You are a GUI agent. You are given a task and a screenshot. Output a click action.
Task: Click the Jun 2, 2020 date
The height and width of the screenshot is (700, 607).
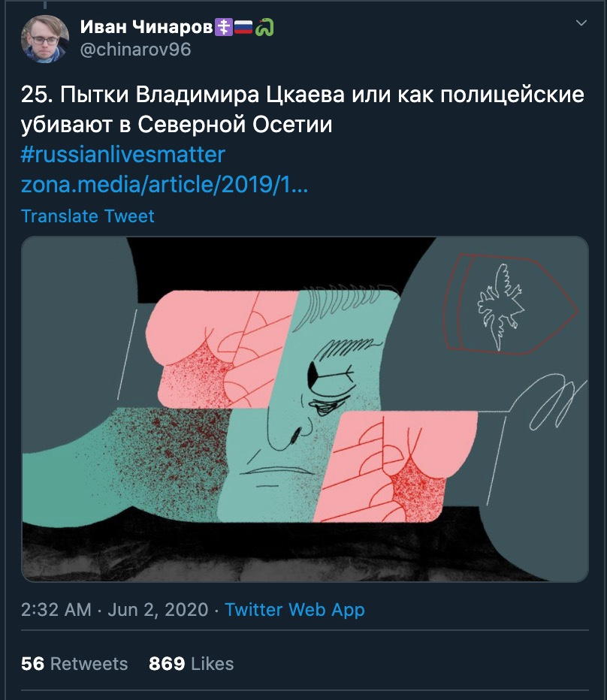point(158,610)
